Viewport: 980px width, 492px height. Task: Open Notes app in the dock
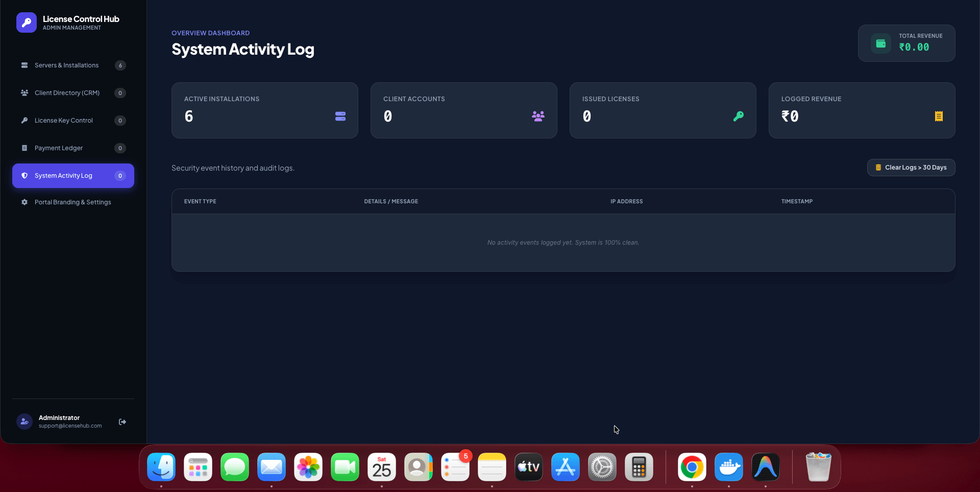492,467
